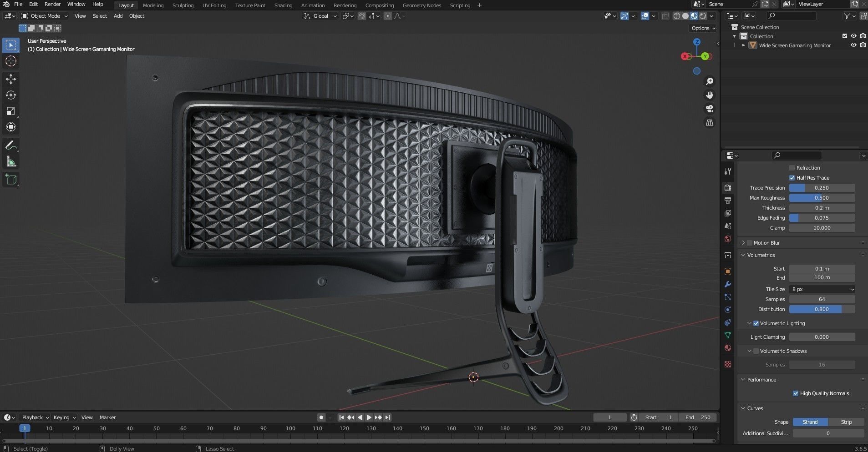Select the Add Cube tool

(x=11, y=180)
